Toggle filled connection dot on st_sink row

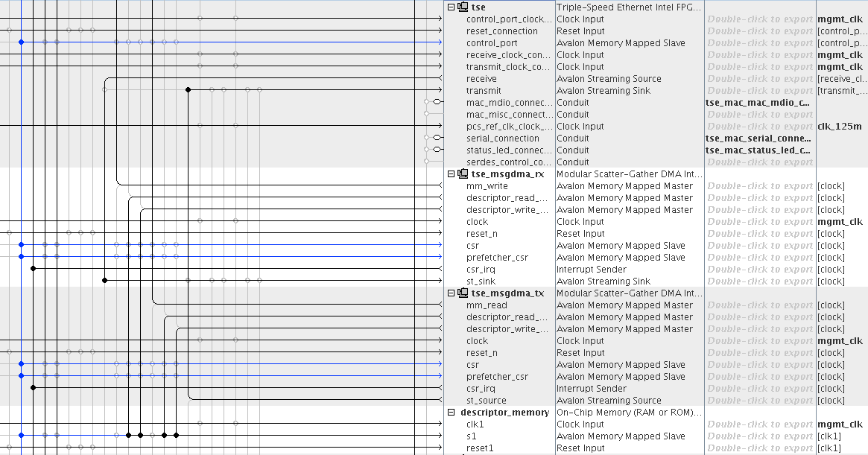click(104, 281)
